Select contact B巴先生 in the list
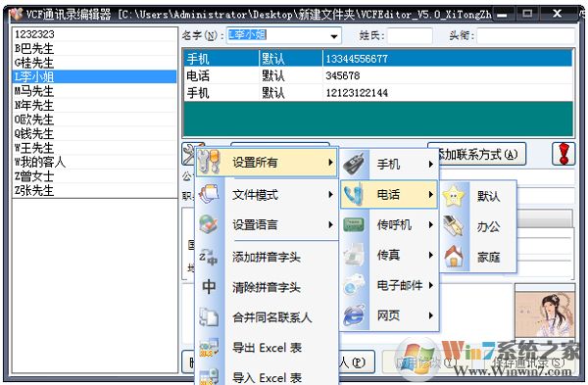 coord(95,48)
